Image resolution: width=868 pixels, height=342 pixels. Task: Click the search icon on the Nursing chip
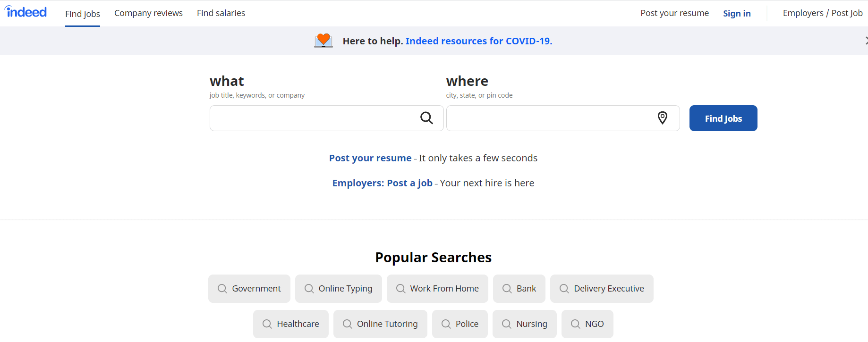pos(506,324)
